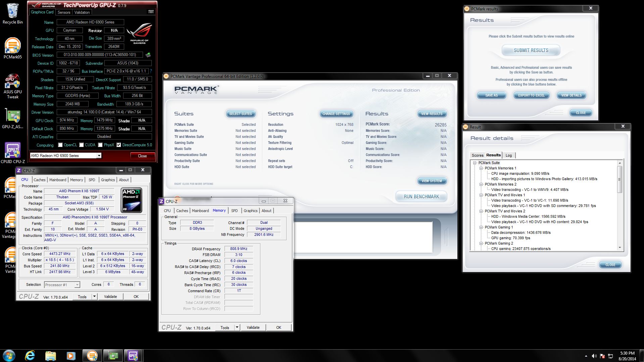The width and height of the screenshot is (644, 362).
Task: Collapse the PCMark Suite tree node
Action: tap(475, 163)
